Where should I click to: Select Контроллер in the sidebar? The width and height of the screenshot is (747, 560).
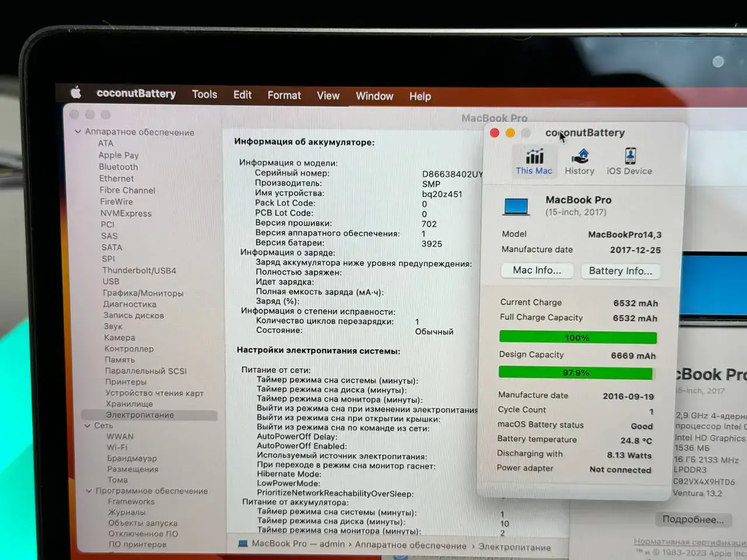(x=129, y=349)
